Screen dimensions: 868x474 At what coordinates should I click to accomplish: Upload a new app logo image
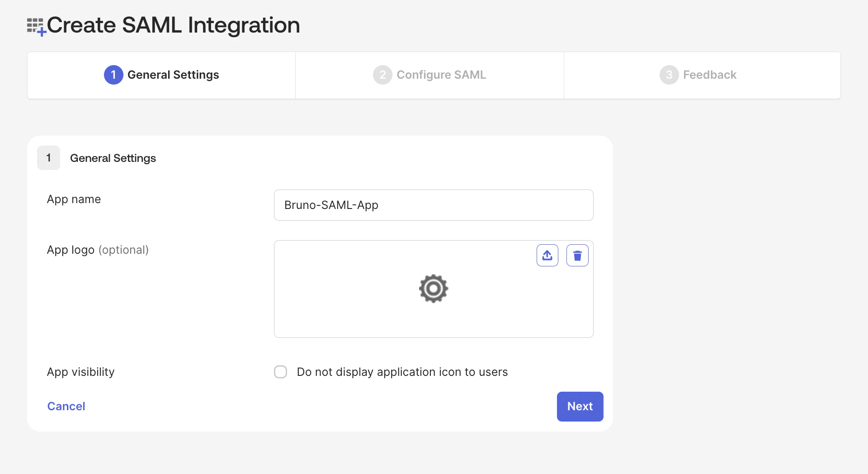547,255
